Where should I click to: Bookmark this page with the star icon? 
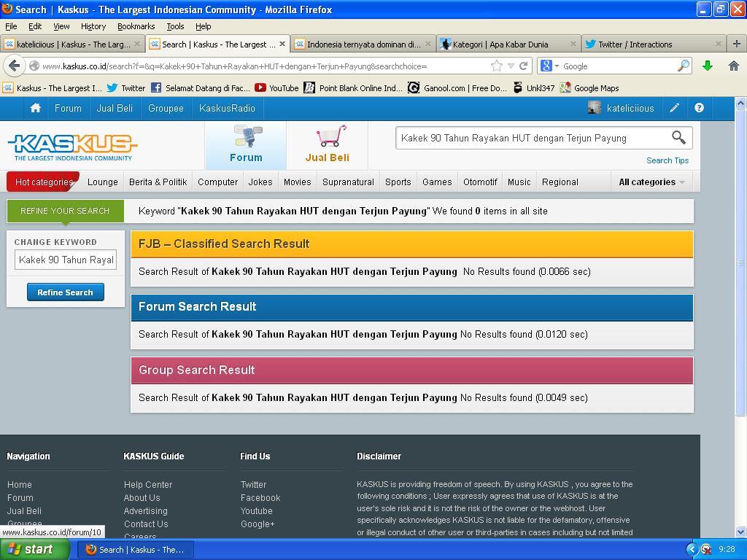pos(496,66)
